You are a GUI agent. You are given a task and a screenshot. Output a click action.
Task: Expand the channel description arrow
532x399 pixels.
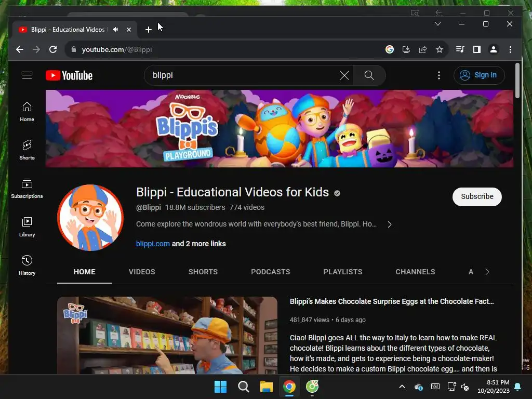390,224
